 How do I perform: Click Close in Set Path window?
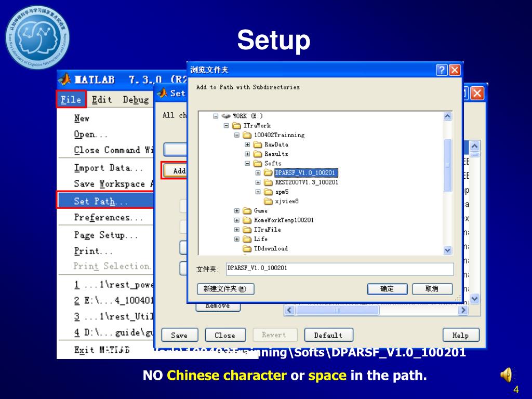tap(225, 335)
